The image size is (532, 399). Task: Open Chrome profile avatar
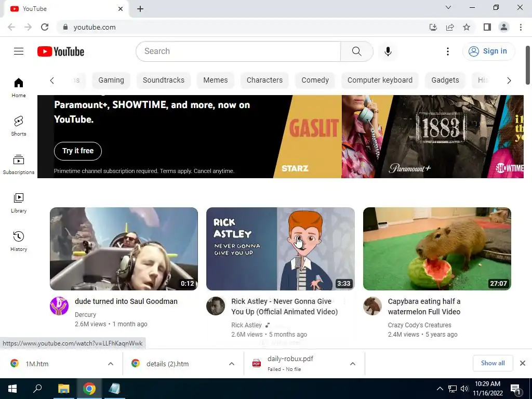[x=504, y=27]
